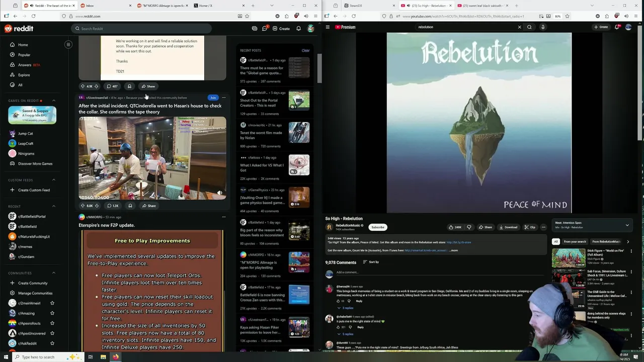Collapse Reddit sidebar with hamburger toggle
This screenshot has width=644, height=362.
(x=68, y=45)
